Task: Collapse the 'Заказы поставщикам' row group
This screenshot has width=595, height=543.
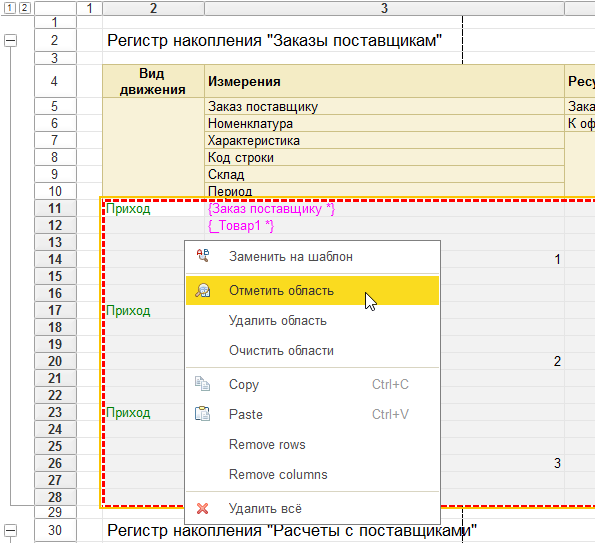Action: point(10,40)
